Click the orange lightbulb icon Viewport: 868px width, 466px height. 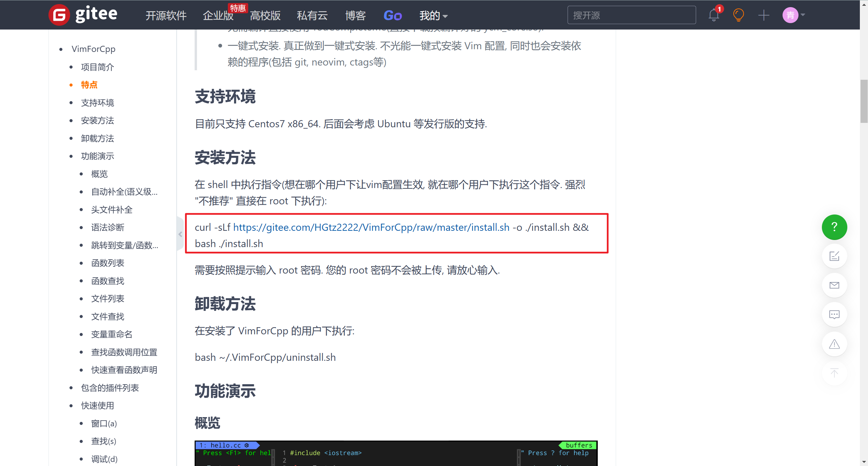point(739,15)
